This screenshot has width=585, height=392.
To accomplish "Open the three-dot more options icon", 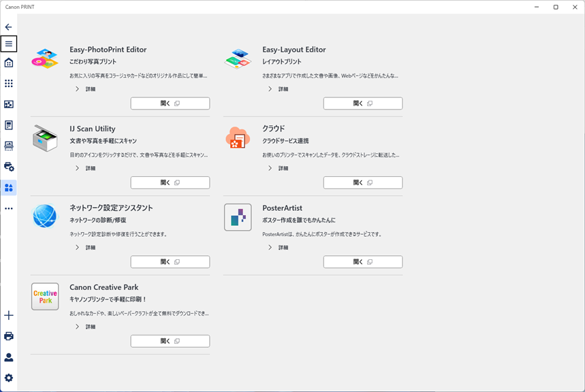I will pos(9,208).
